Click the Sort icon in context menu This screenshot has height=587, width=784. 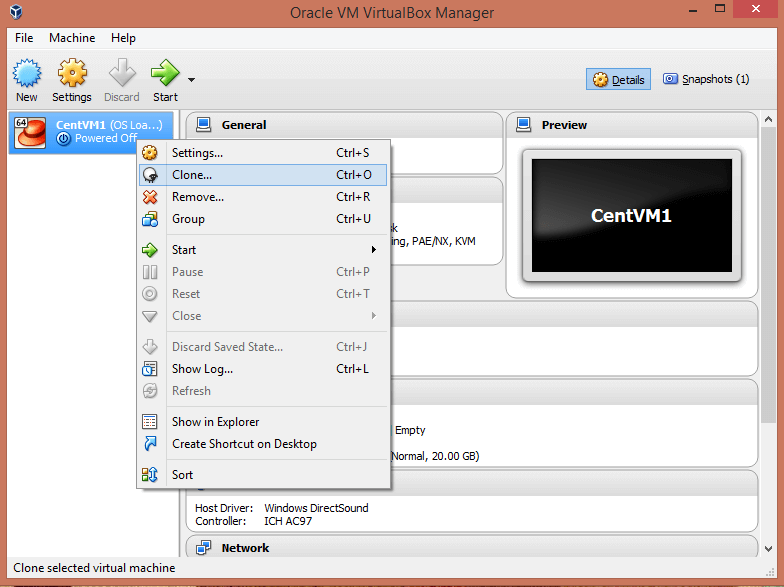click(150, 475)
